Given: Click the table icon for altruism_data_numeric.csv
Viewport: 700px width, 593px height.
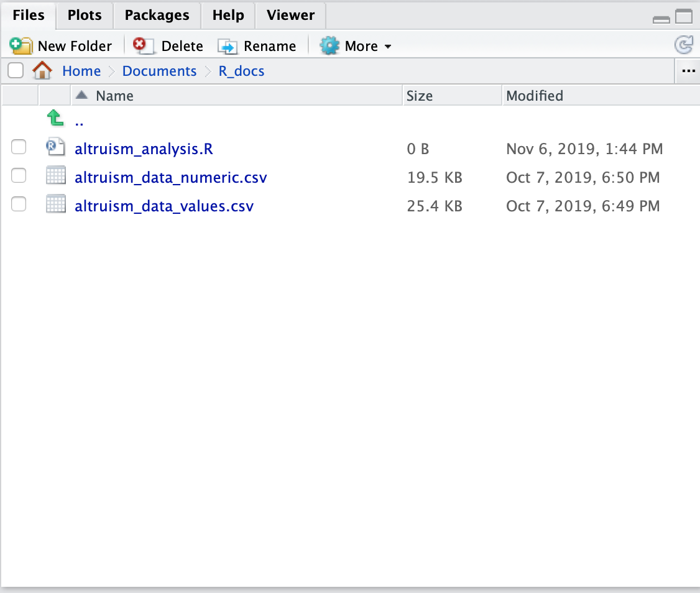Looking at the screenshot, I should (56, 175).
